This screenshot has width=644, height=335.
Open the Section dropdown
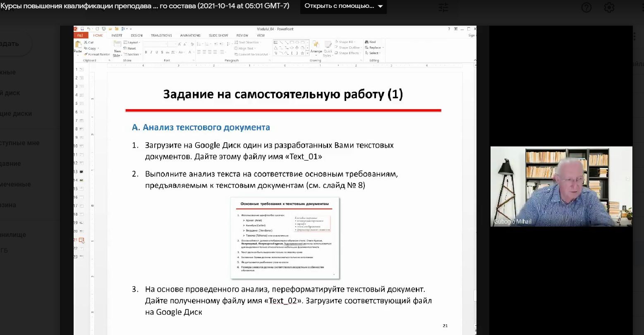(132, 54)
